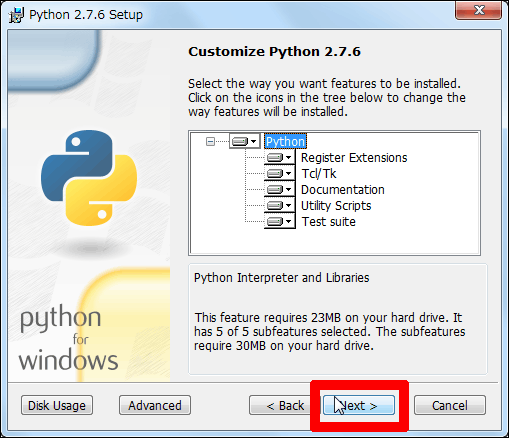The width and height of the screenshot is (509, 438).
Task: Click the Test suite feature drive icon
Action: pos(275,221)
